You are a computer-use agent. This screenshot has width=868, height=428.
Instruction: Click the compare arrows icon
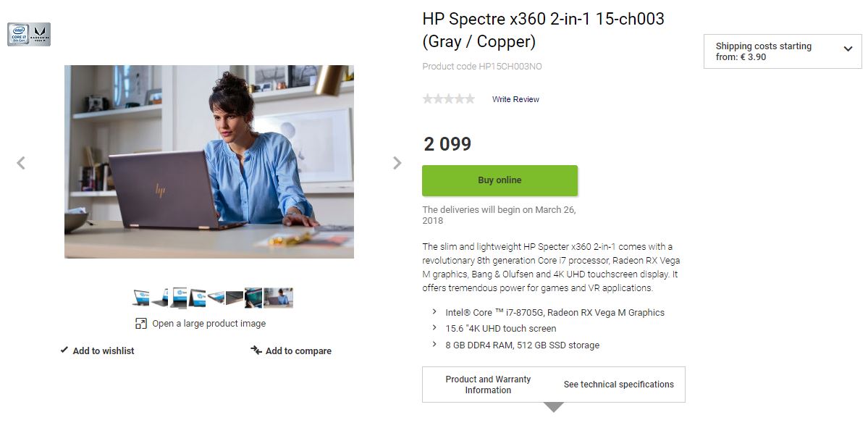click(256, 351)
